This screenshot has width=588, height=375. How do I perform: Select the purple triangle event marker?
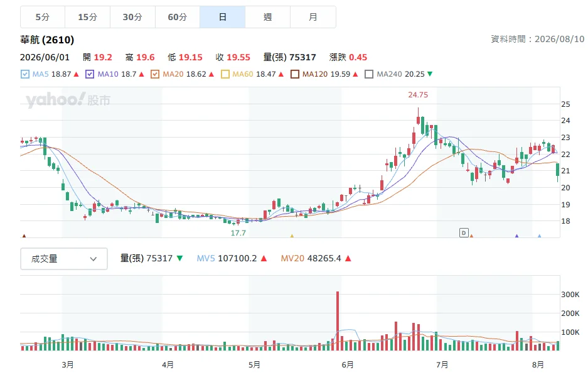click(x=516, y=236)
